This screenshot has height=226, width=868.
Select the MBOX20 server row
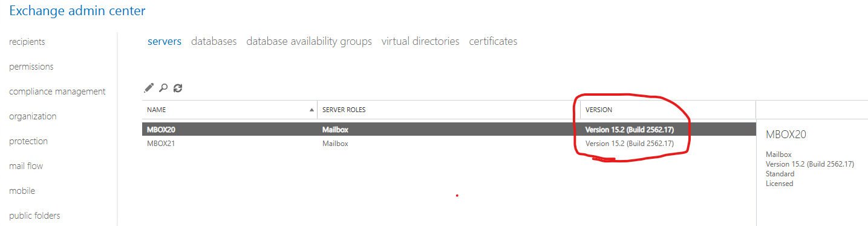click(449, 129)
